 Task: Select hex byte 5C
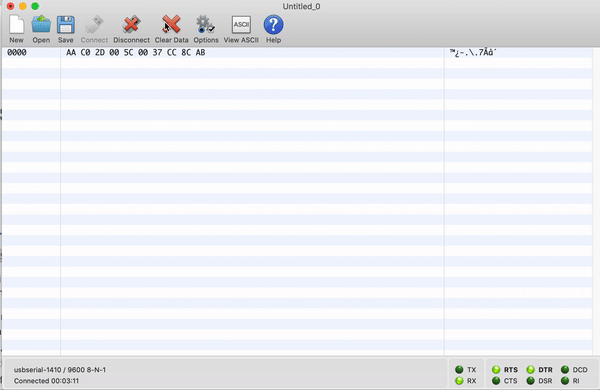point(129,52)
